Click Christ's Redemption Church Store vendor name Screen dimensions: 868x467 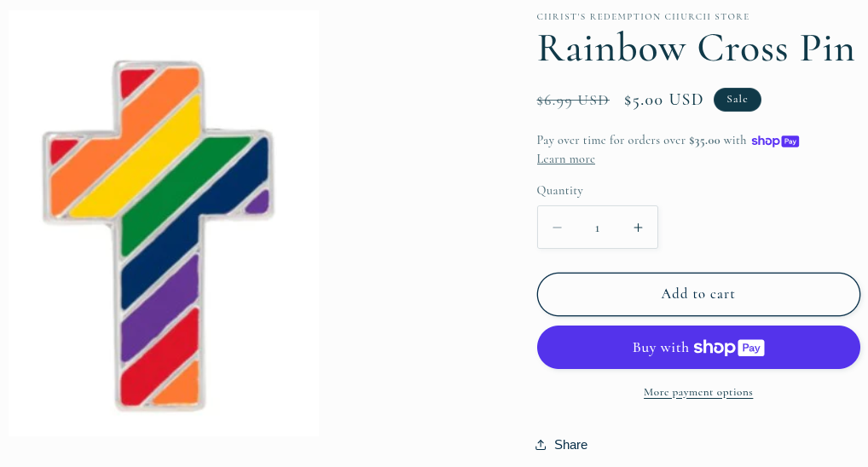point(643,17)
